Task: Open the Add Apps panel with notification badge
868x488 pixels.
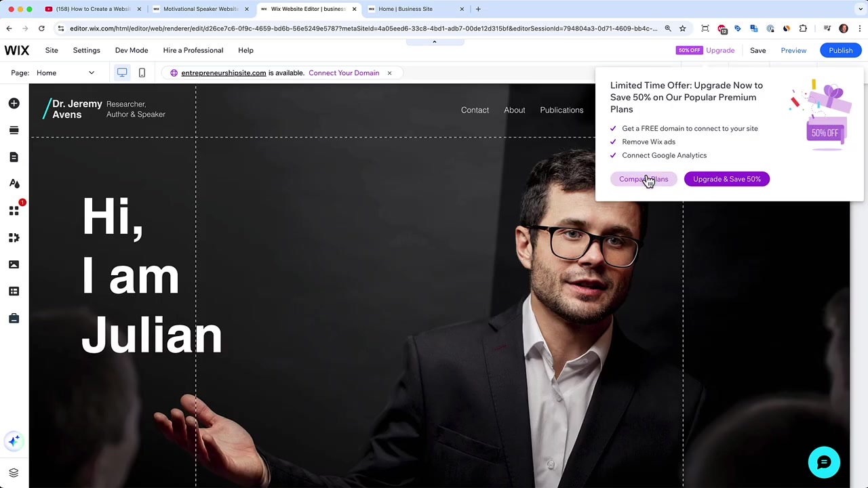Action: tap(14, 211)
